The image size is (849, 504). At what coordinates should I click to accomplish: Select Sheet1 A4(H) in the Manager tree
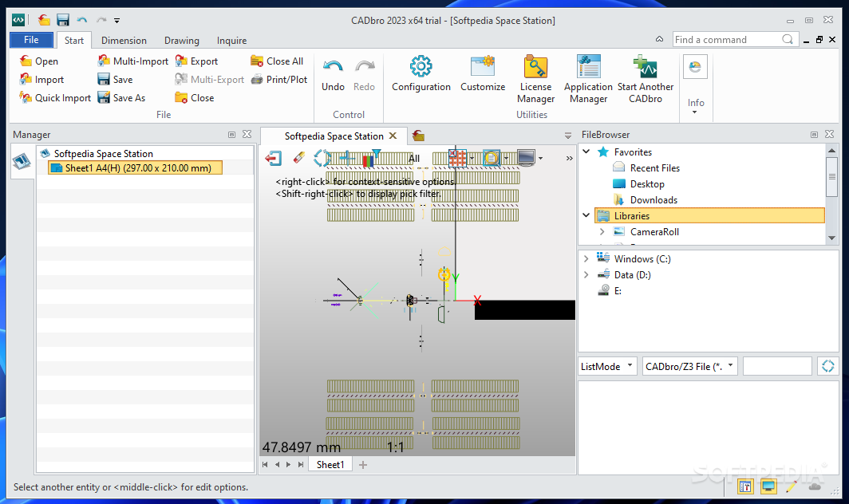click(135, 167)
